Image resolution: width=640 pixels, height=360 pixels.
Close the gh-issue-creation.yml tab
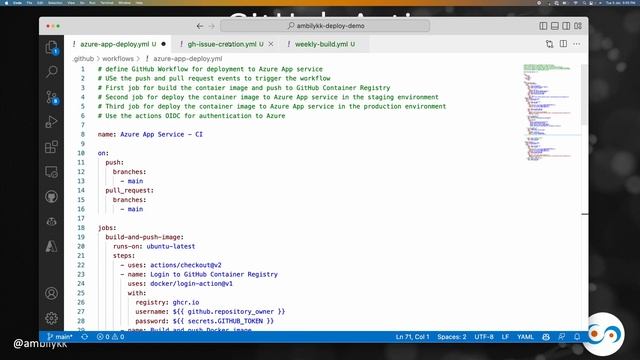point(271,44)
